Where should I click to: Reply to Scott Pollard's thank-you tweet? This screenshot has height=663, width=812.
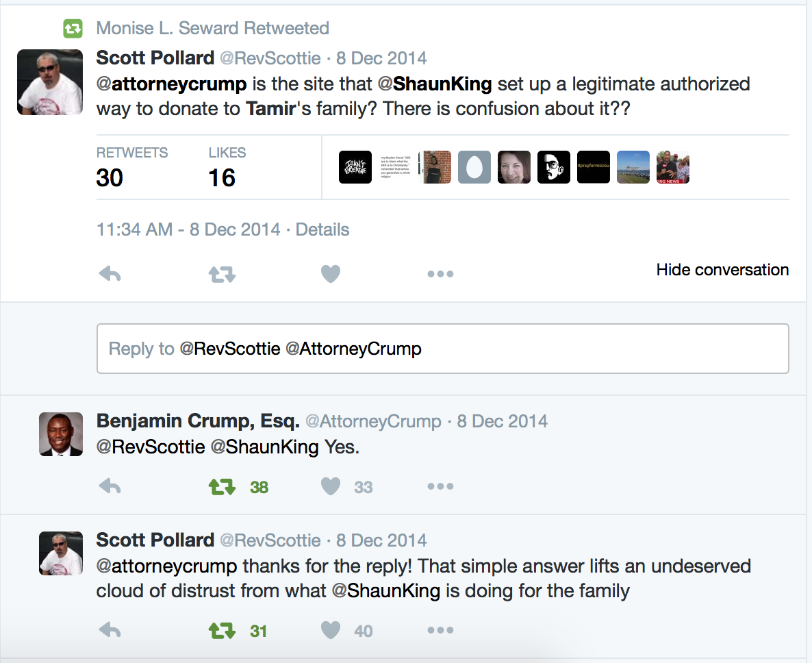coord(110,630)
